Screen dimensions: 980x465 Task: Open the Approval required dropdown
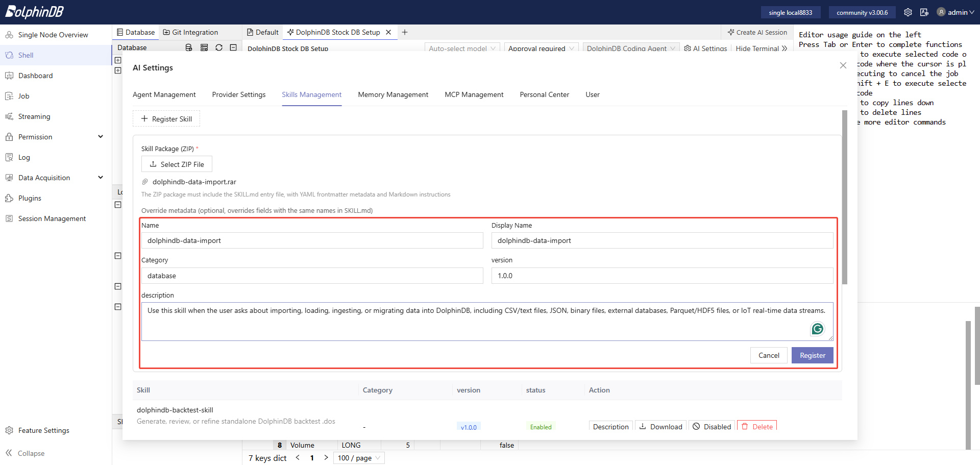[541, 48]
